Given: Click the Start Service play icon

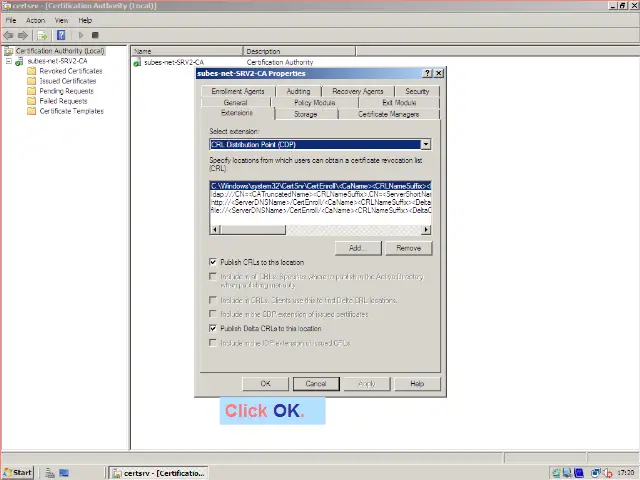Looking at the screenshot, I should (81, 35).
